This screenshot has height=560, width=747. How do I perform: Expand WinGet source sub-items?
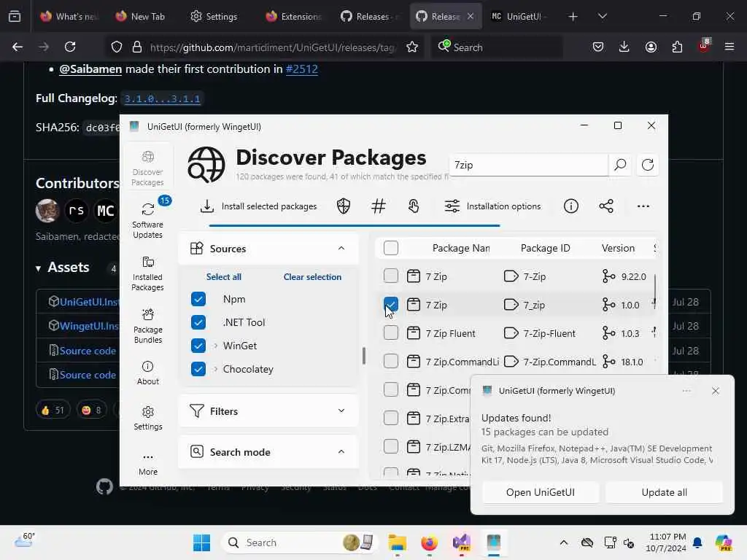[215, 346]
